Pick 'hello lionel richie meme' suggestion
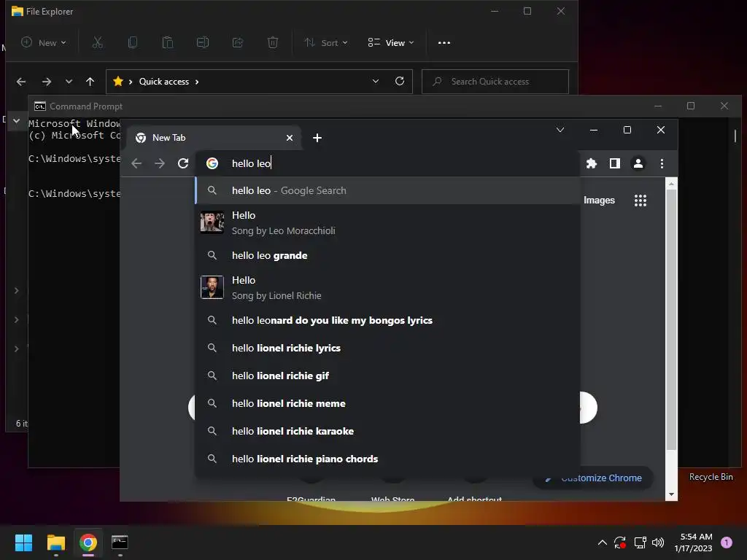The image size is (747, 560). (388, 403)
